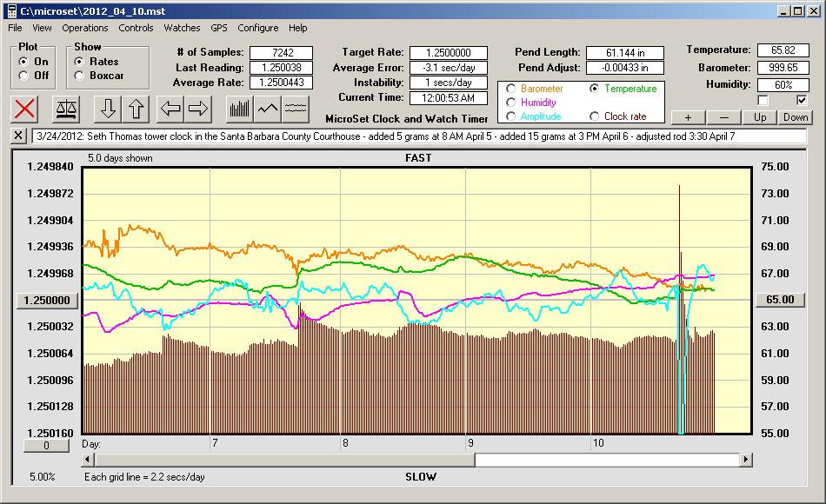Click the scrollbar right arrow
Viewport: 826px width, 504px height.
745,460
